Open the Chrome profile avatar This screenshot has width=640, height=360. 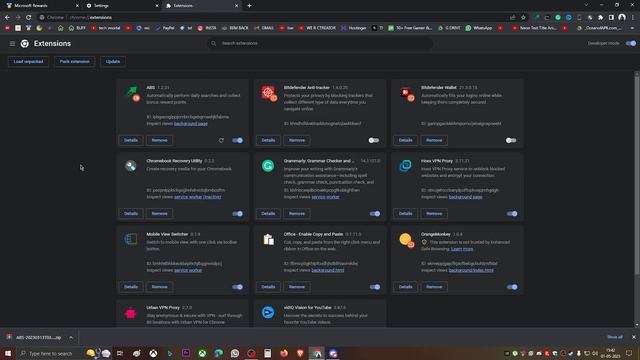[x=622, y=18]
